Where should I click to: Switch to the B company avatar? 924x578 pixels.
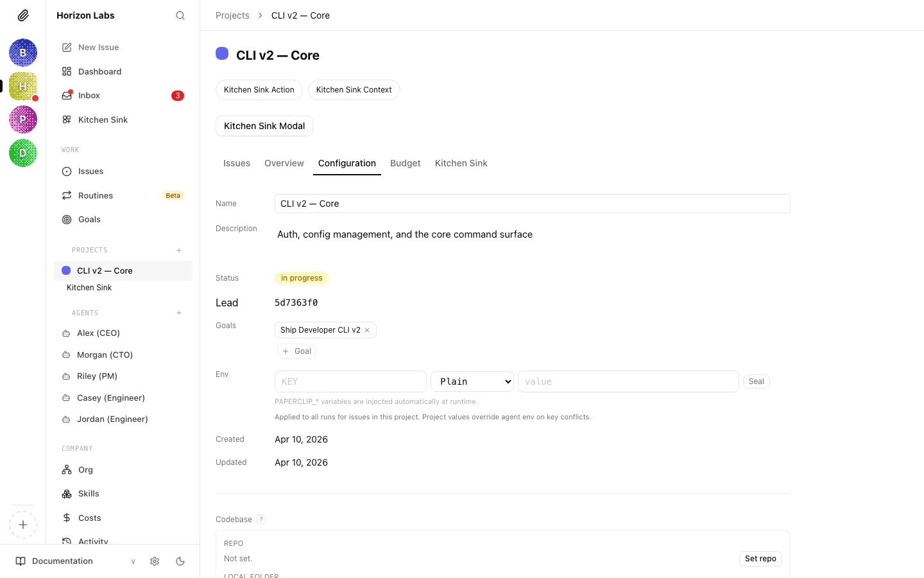23,53
